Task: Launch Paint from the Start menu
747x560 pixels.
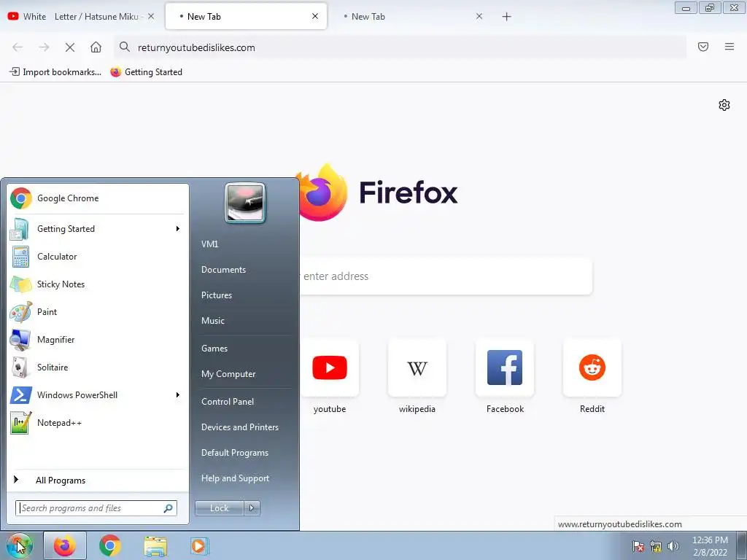Action: pos(98,312)
